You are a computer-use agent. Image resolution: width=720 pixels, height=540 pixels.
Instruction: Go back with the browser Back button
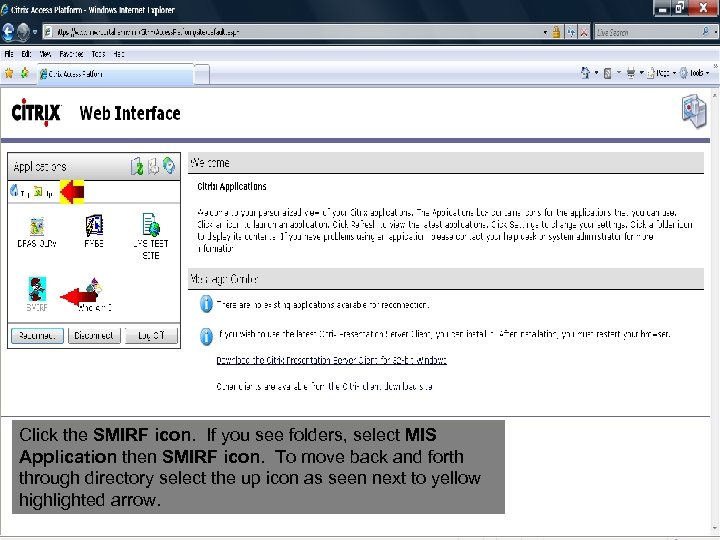click(x=8, y=32)
